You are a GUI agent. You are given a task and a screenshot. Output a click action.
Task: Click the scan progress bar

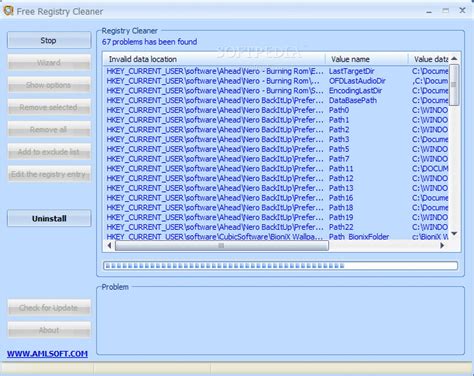coord(280,266)
